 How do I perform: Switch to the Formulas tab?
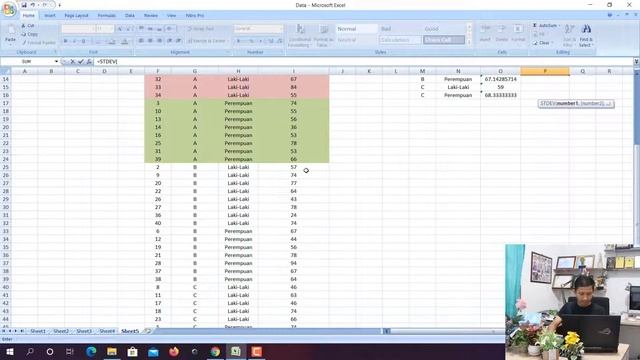click(107, 16)
